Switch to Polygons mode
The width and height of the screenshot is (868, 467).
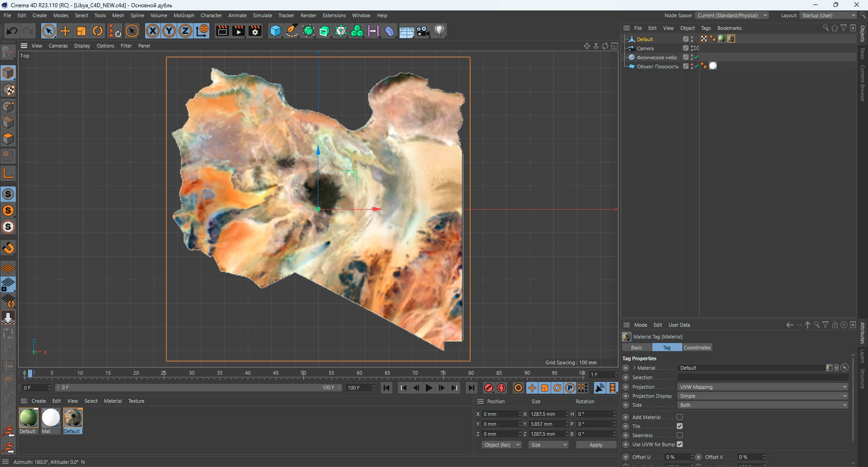(x=8, y=139)
